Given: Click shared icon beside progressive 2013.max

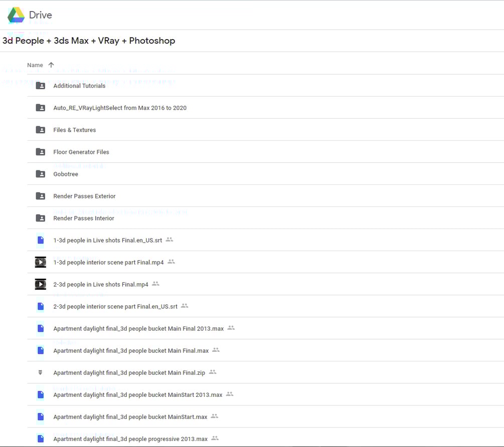Looking at the screenshot, I should pos(215,438).
